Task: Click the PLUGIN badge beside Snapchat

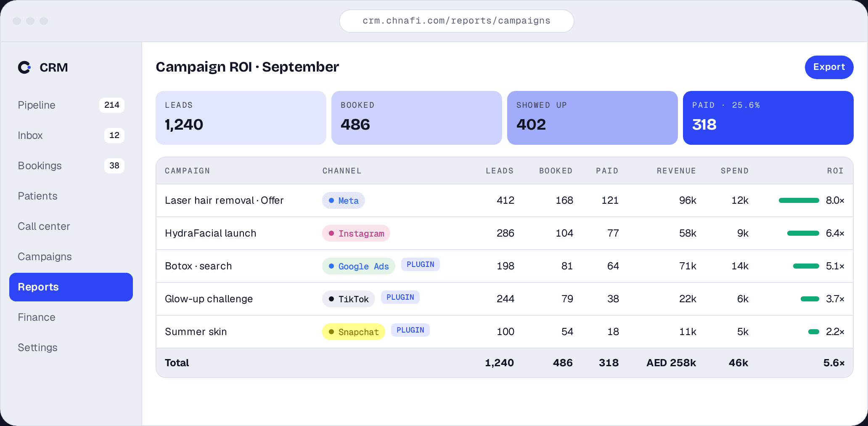Action: coord(410,330)
